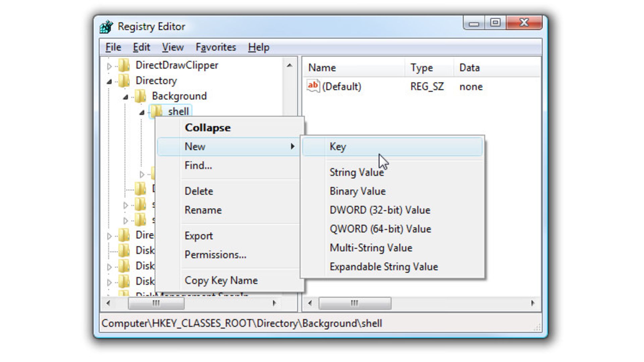Select the shell tree item

(178, 111)
